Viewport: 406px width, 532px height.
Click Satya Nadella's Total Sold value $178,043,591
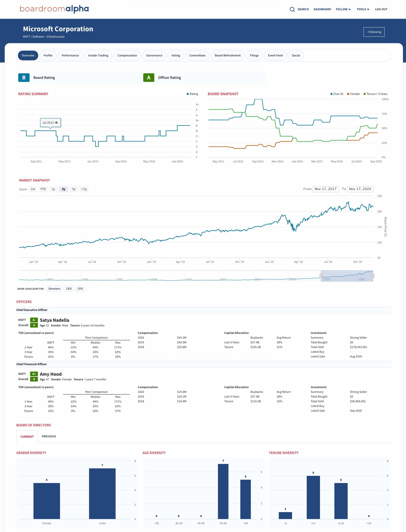pos(358,347)
